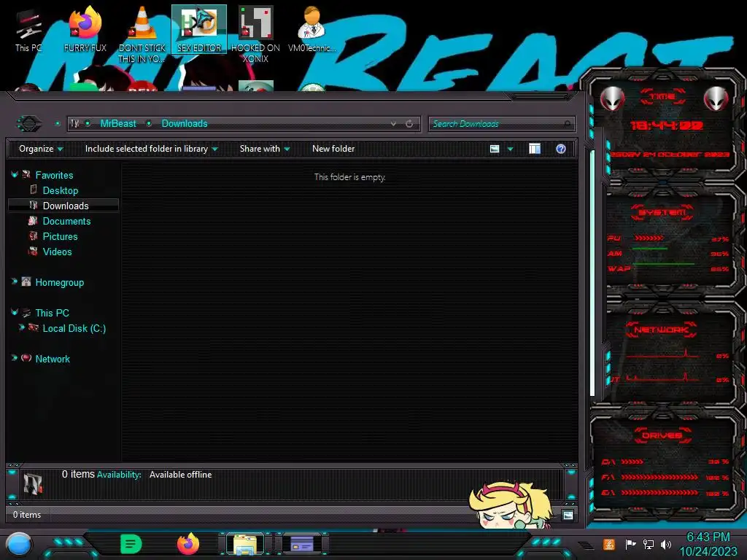Open the purple window taskbar button
The width and height of the screenshot is (747, 560).
tap(302, 544)
